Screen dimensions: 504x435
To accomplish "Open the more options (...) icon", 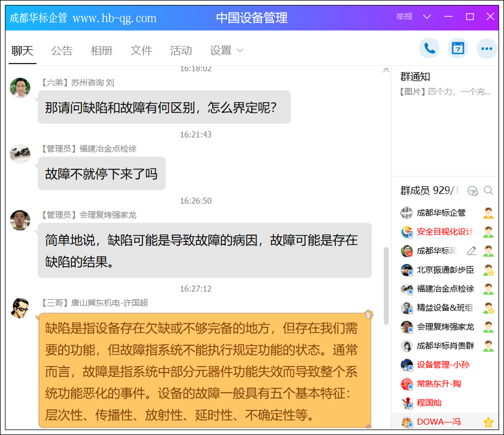I will point(486,48).
